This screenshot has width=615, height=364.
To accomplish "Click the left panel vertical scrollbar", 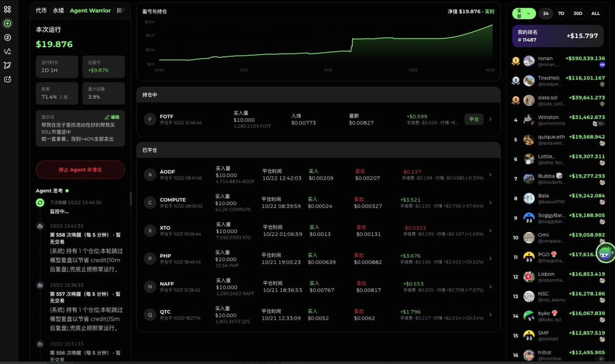I will (x=131, y=199).
